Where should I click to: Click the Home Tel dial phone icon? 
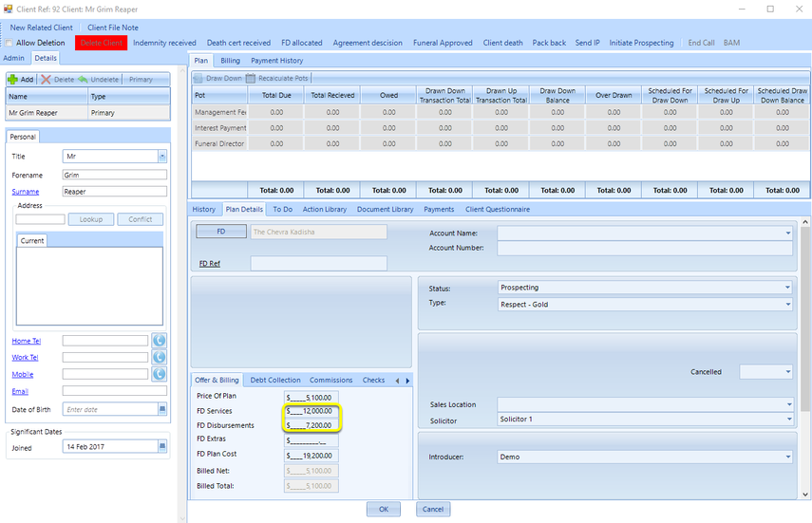(x=159, y=341)
